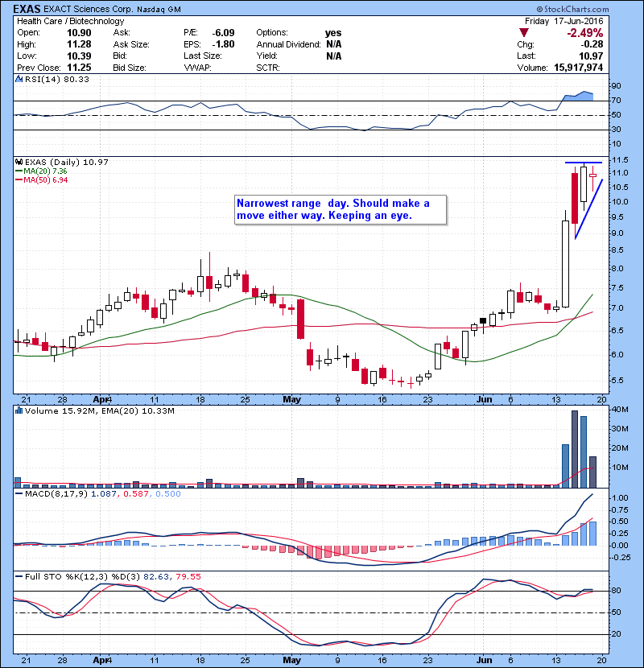Click the 'EXACT Sciences Corp.' company name
This screenshot has height=668, width=644.
click(89, 10)
